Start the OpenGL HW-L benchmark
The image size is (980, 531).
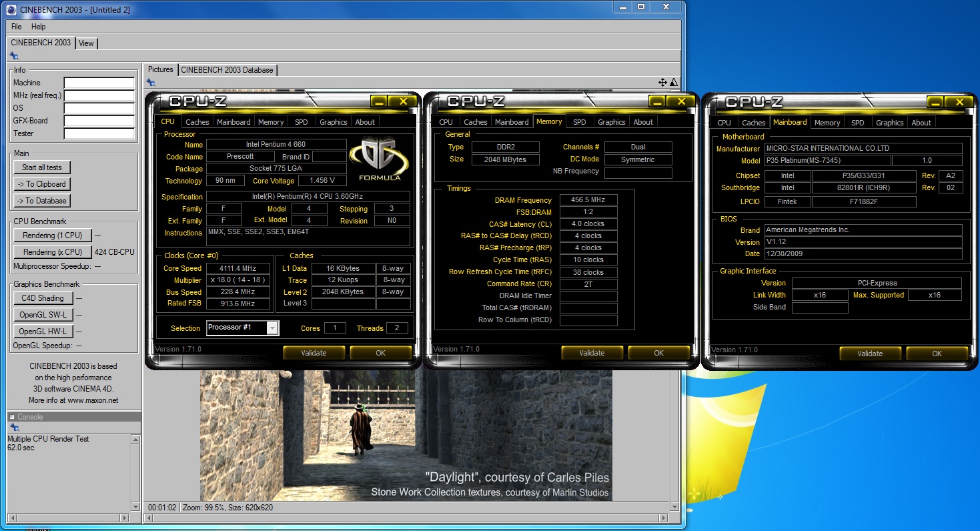[43, 332]
